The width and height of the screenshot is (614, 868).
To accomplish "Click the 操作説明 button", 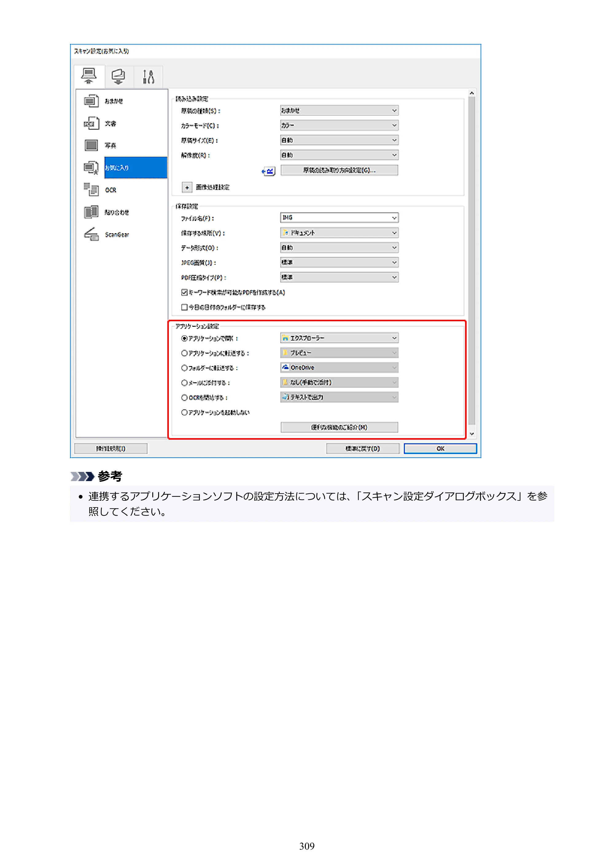I will [x=111, y=449].
